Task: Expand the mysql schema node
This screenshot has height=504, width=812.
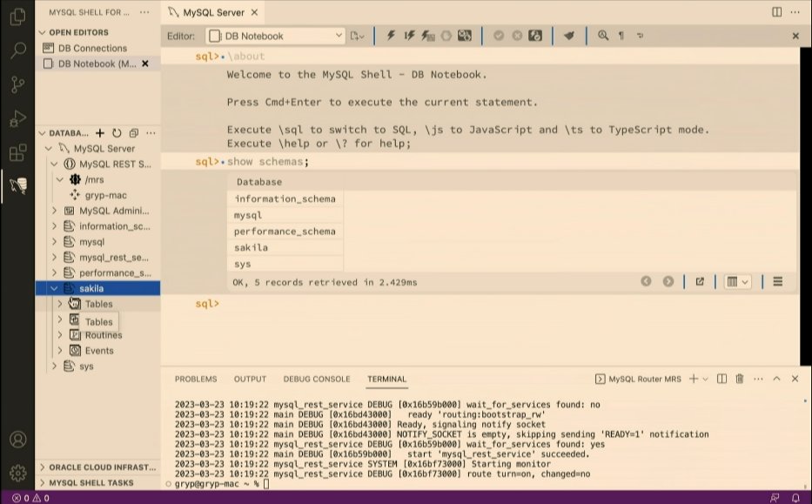Action: pyautogui.click(x=54, y=242)
